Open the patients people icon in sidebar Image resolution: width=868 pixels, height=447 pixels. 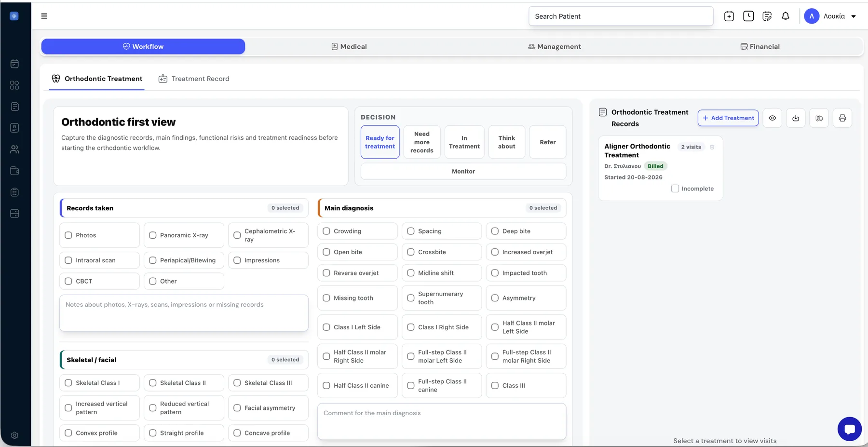coord(15,149)
